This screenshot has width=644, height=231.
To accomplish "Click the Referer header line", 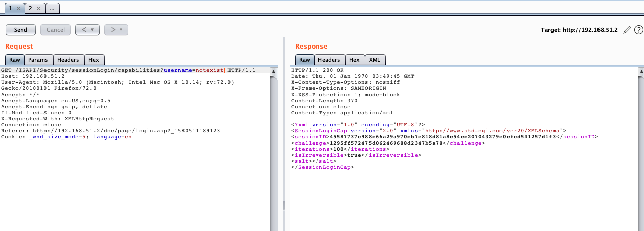I will (111, 130).
